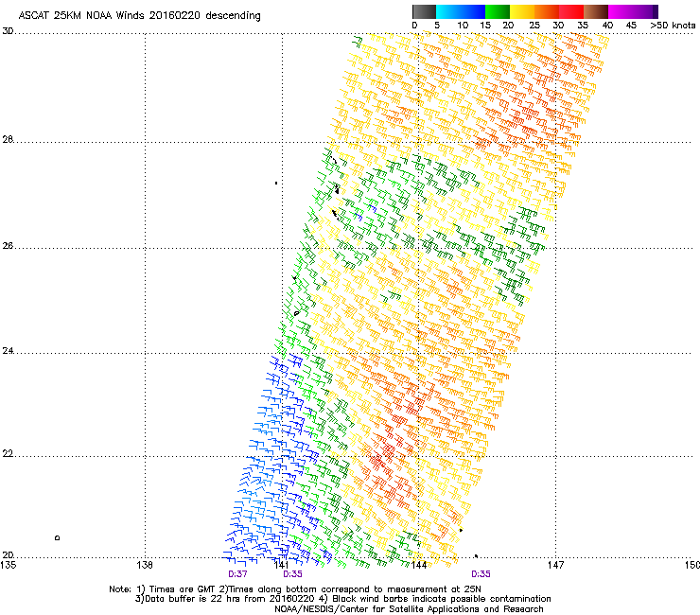Pick the brown 35–40 knots legend segment
Screen dimensions: 700x615
[x=596, y=11]
